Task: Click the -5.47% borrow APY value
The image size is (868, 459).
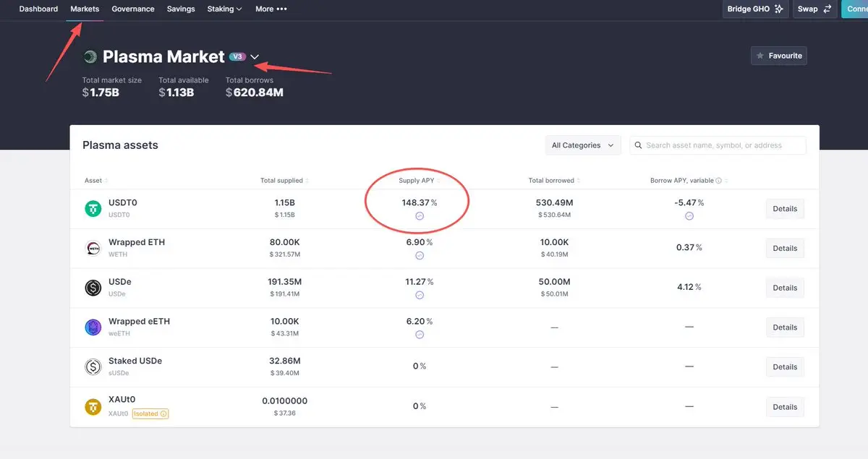Action: coord(689,203)
